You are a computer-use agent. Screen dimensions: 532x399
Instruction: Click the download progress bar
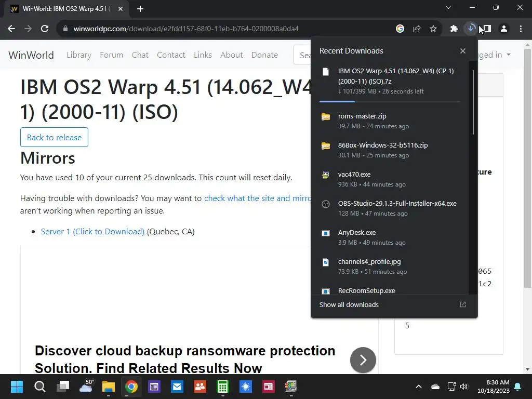[x=390, y=101]
